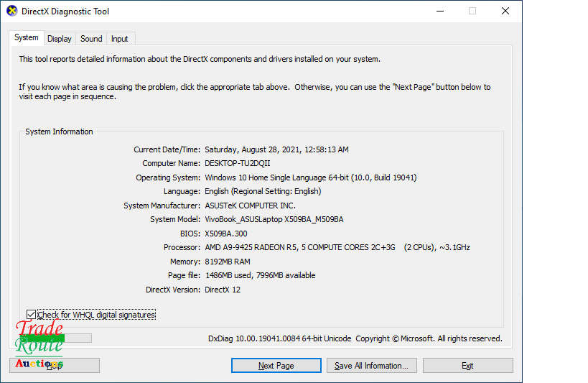This screenshot has height=383, width=588.
Task: Switch to the Display tab
Action: [x=60, y=39]
